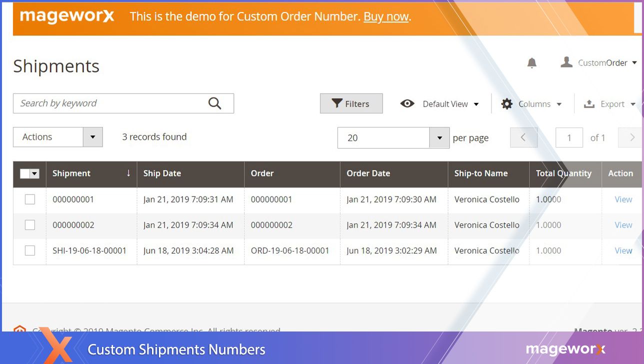Tick checkbox for SHI-19-06-18-00001 row

[x=30, y=250]
